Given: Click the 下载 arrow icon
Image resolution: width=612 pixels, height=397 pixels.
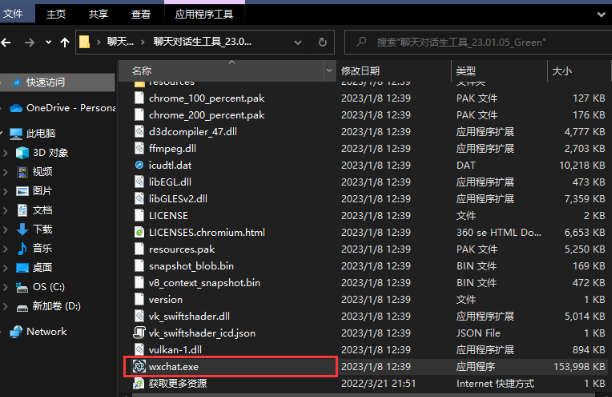Looking at the screenshot, I should click(x=22, y=229).
